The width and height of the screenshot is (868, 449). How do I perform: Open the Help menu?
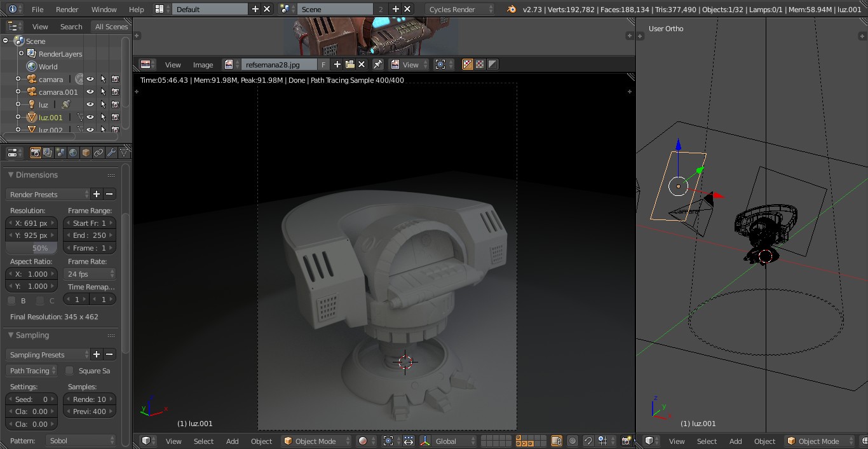[x=137, y=9]
